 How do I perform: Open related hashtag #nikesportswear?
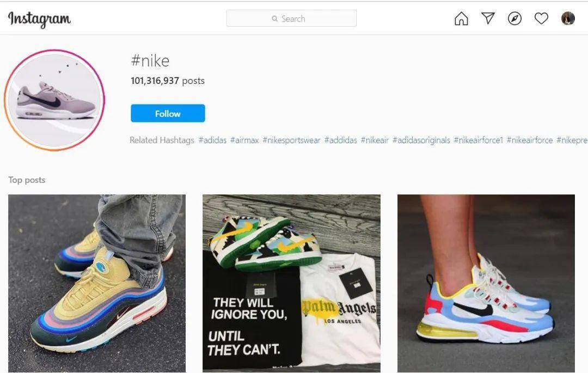pos(291,140)
